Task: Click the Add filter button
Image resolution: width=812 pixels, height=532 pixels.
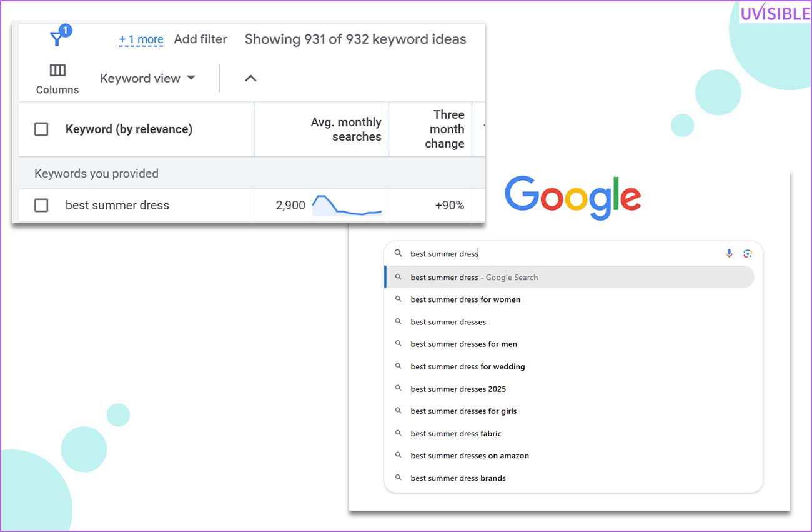Action: [x=201, y=39]
